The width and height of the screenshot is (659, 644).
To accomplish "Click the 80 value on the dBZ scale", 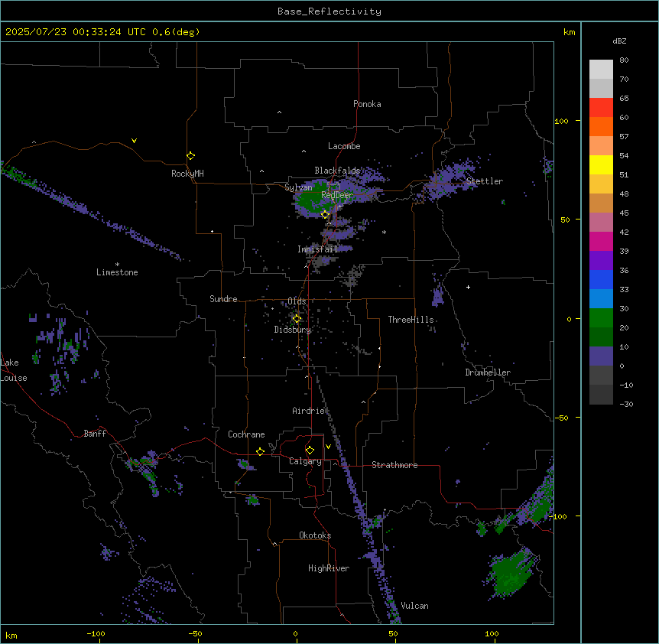I will point(624,60).
